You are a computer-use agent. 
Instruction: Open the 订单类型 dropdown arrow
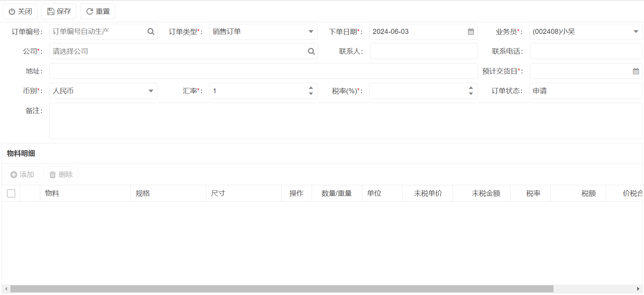click(311, 32)
